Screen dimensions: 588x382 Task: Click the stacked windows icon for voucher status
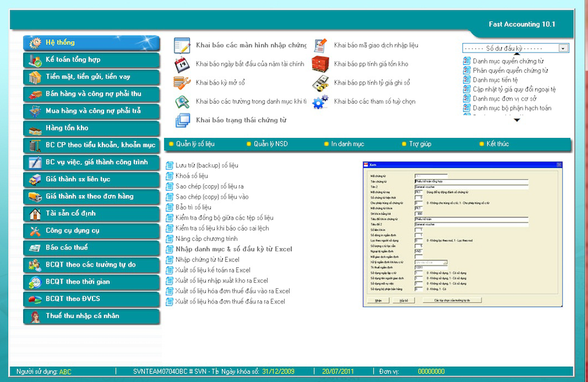point(183,120)
